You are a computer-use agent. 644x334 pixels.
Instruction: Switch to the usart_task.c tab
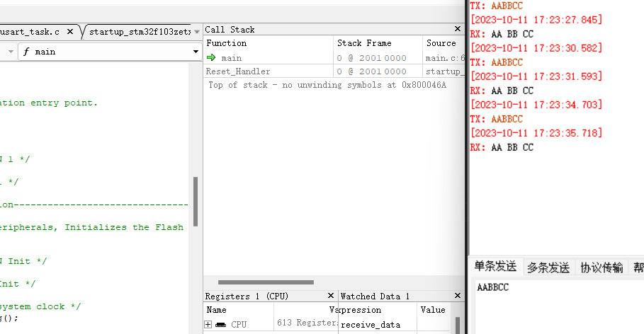pyautogui.click(x=30, y=32)
